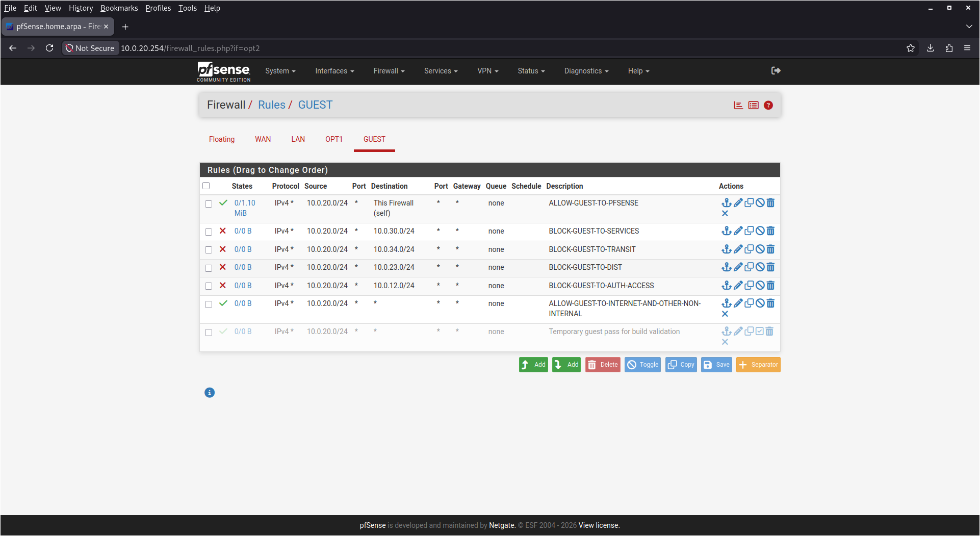This screenshot has height=536, width=980.
Task: Open the Bookmarks menu in Firefox
Action: tap(119, 8)
